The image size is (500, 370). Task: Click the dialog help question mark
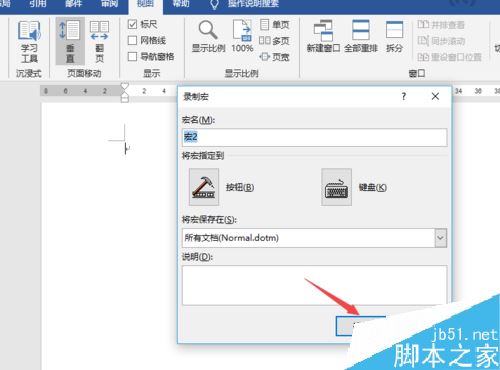404,96
